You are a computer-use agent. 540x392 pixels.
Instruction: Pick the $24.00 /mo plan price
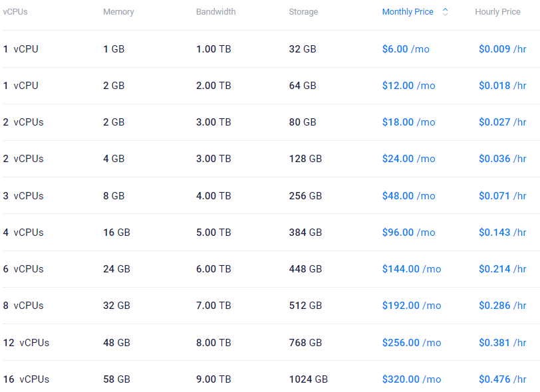coord(408,159)
